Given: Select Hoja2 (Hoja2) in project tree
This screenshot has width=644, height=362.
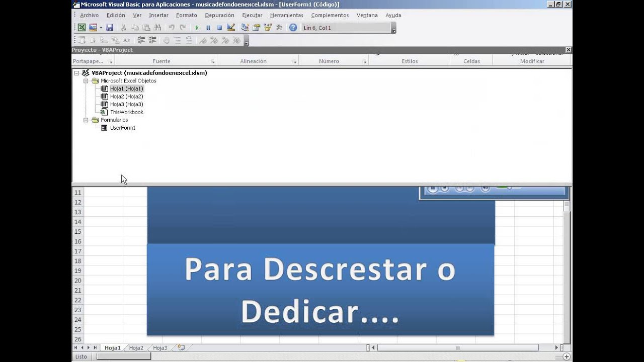Looking at the screenshot, I should click(126, 97).
